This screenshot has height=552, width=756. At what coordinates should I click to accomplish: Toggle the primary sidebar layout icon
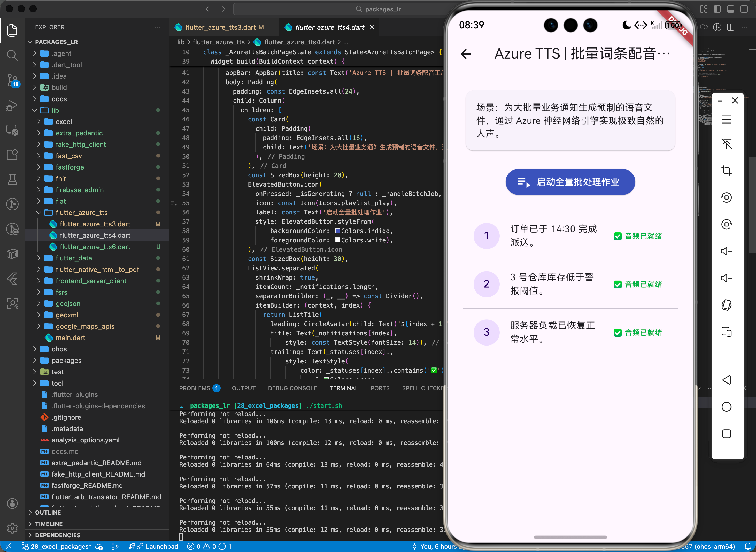click(717, 9)
